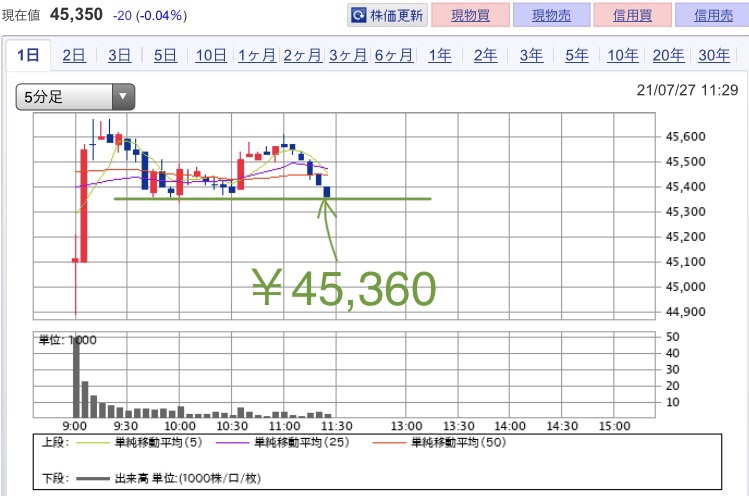Image resolution: width=749 pixels, height=496 pixels.
Task: Switch to the 5日 chart period
Action: click(165, 55)
